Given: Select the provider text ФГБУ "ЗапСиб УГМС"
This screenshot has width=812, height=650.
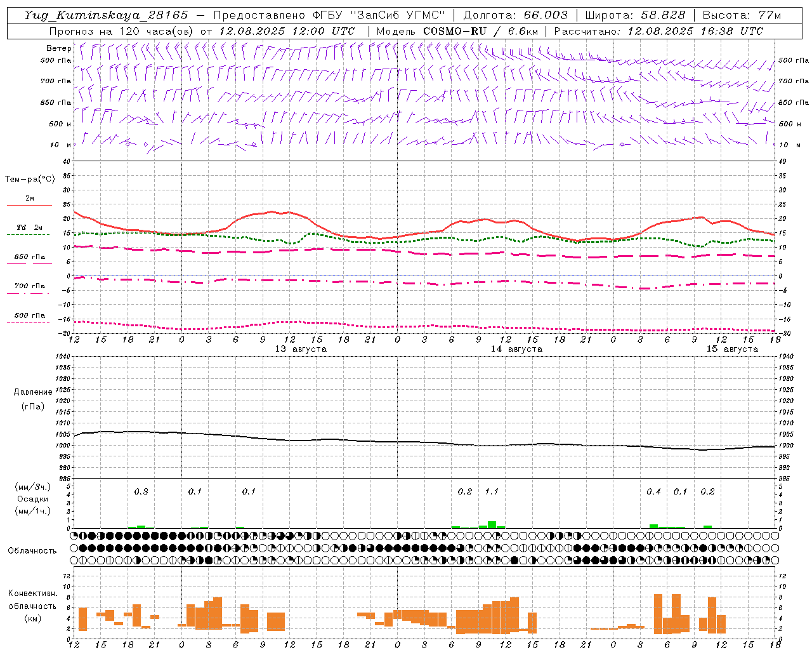Looking at the screenshot, I should tap(379, 15).
